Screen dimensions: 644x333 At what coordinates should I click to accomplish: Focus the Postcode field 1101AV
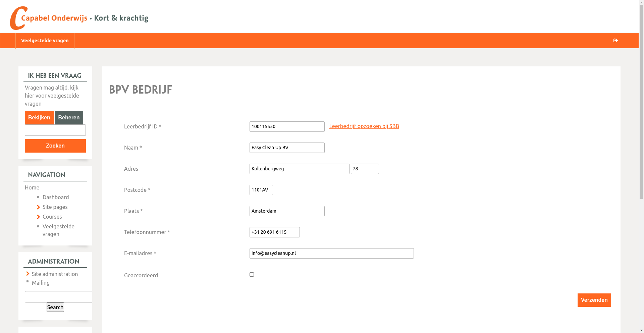coord(261,190)
